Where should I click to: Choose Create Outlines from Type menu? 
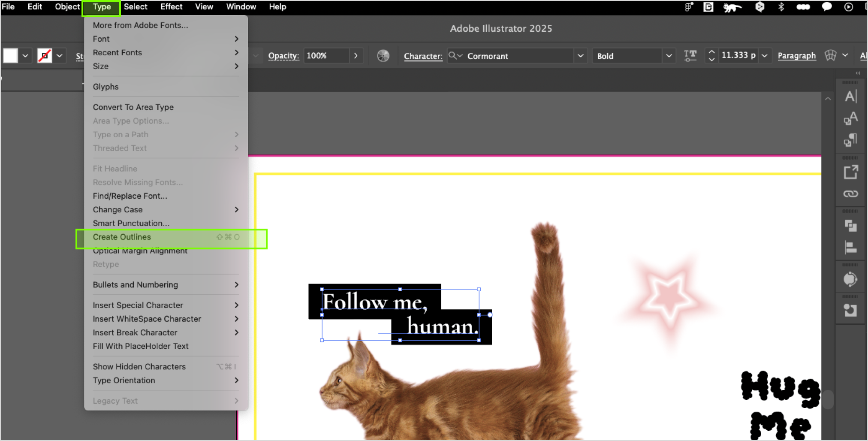pos(122,237)
